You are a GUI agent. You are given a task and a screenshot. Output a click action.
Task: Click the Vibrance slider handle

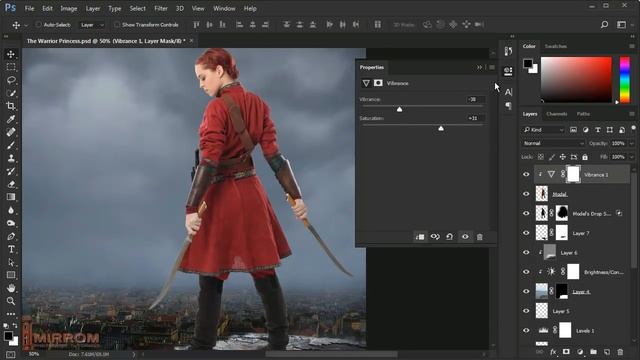point(400,109)
